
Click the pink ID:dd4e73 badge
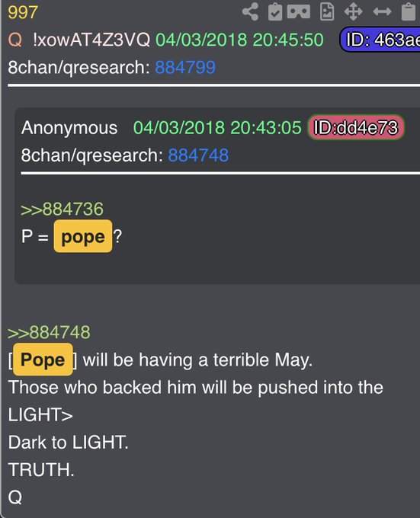pos(355,127)
